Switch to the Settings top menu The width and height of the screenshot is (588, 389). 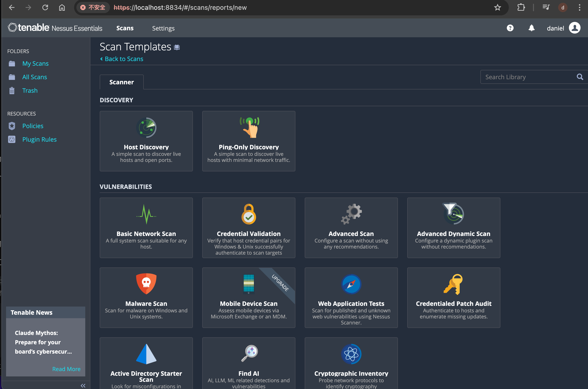pos(163,28)
